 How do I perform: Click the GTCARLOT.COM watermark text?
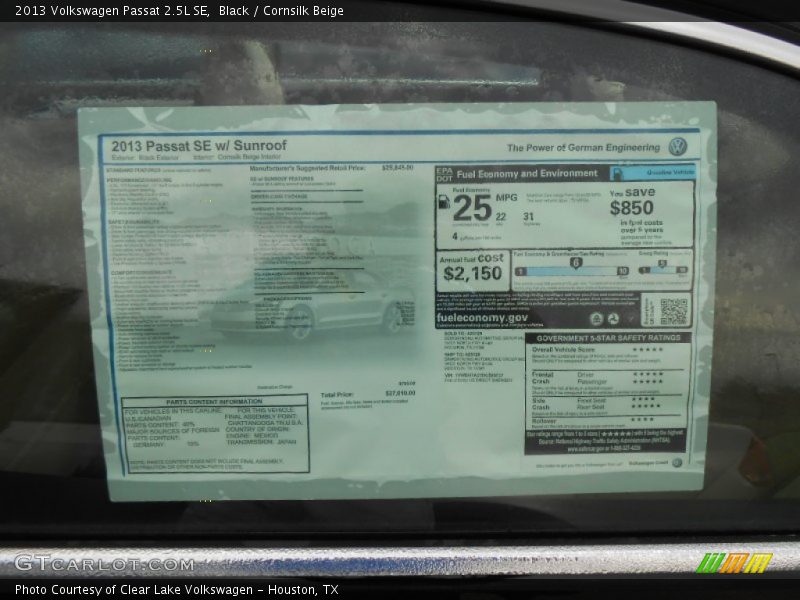coord(104,563)
